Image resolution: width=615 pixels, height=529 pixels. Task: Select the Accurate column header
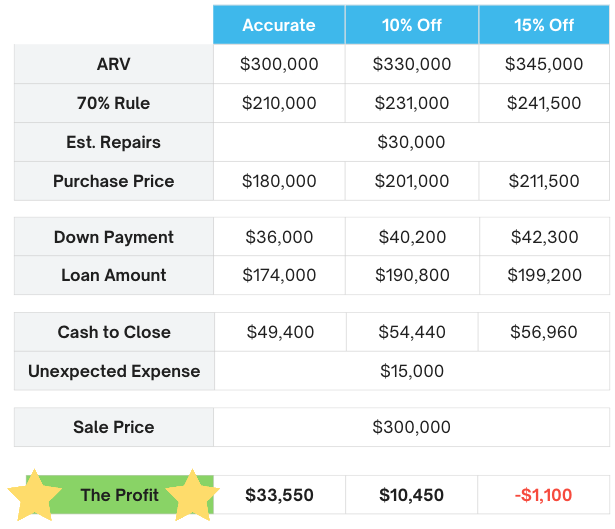279,25
